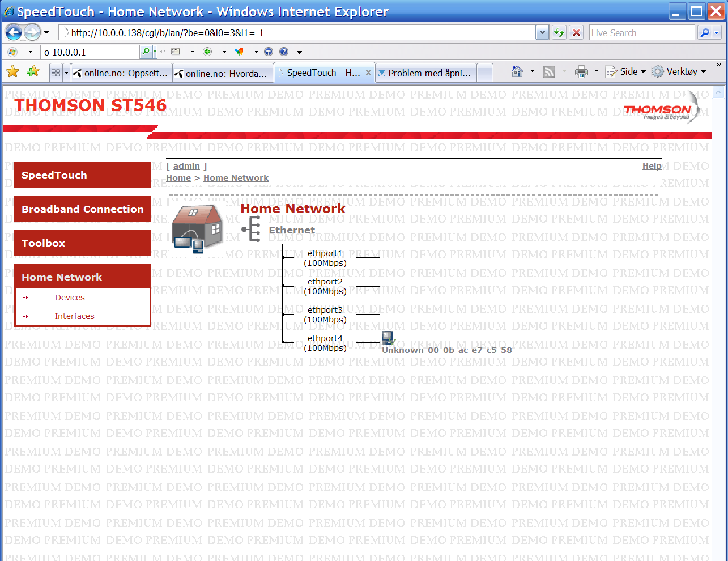728x561 pixels.
Task: Click the Home Network house icon
Action: (197, 228)
